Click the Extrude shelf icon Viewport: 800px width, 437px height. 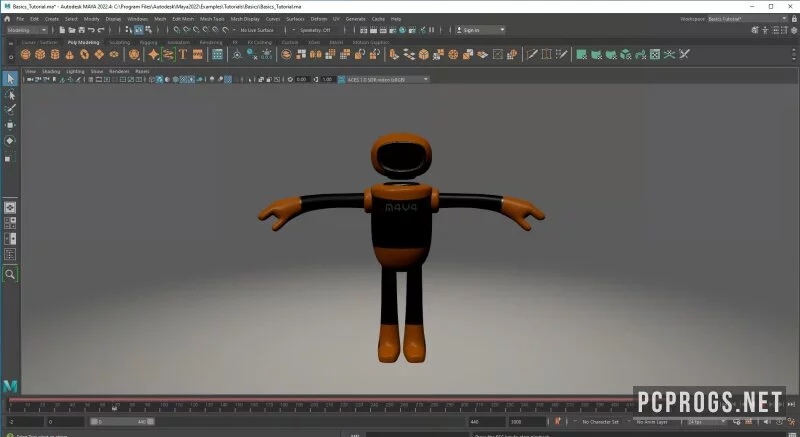(394, 54)
